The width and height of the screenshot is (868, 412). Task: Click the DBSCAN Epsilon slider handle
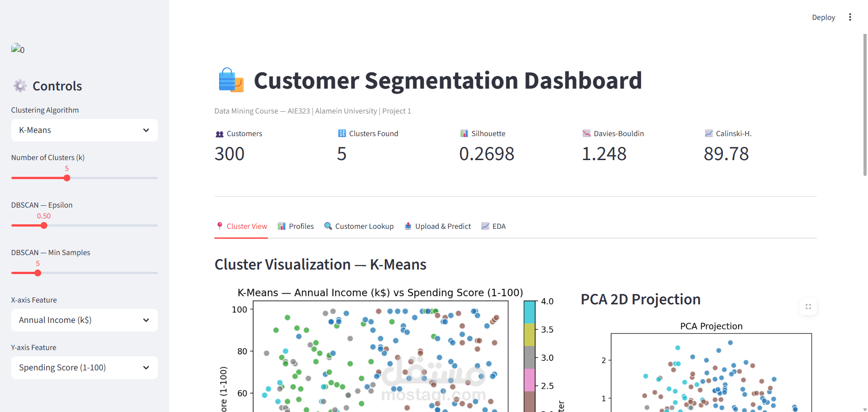click(44, 226)
